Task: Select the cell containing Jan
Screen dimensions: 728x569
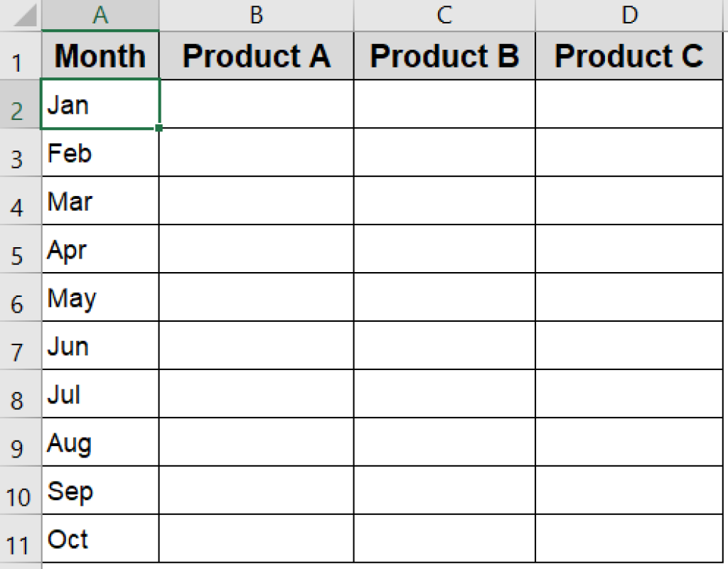Action: [100, 104]
